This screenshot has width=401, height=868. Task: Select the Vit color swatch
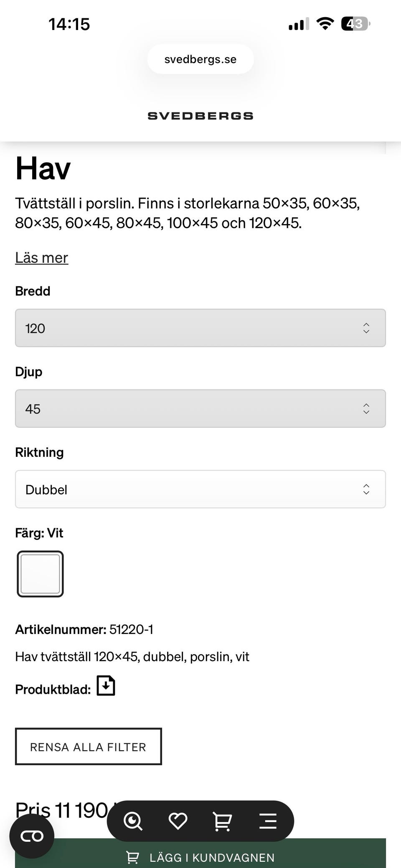click(41, 574)
